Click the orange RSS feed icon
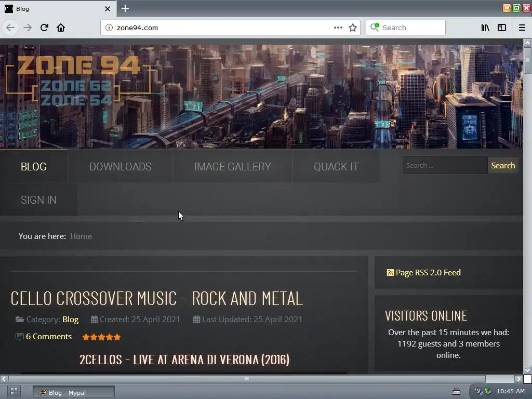Viewport: 532px width, 399px height. click(390, 272)
